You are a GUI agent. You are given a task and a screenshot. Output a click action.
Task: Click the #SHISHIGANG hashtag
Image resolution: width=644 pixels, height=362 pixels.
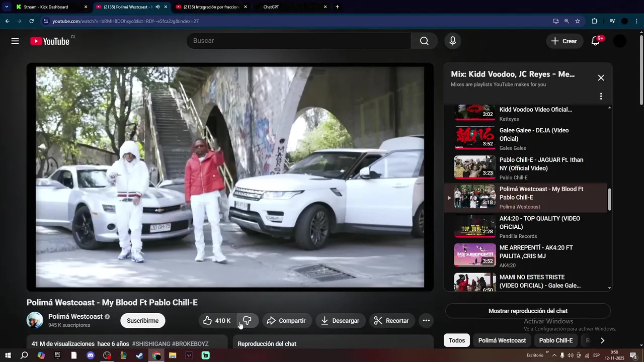[x=151, y=344]
